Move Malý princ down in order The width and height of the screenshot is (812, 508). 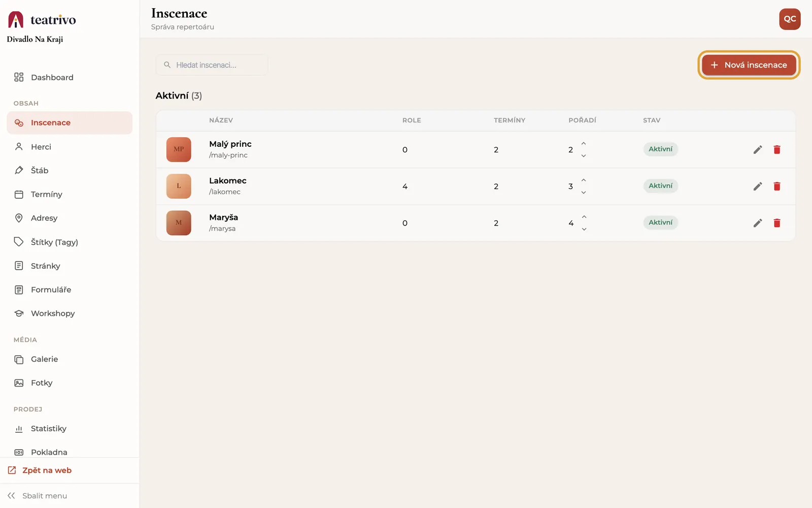[584, 155]
